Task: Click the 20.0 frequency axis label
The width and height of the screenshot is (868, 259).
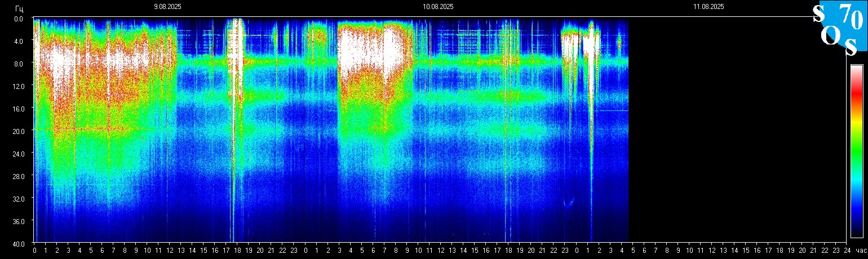Action: tap(17, 131)
